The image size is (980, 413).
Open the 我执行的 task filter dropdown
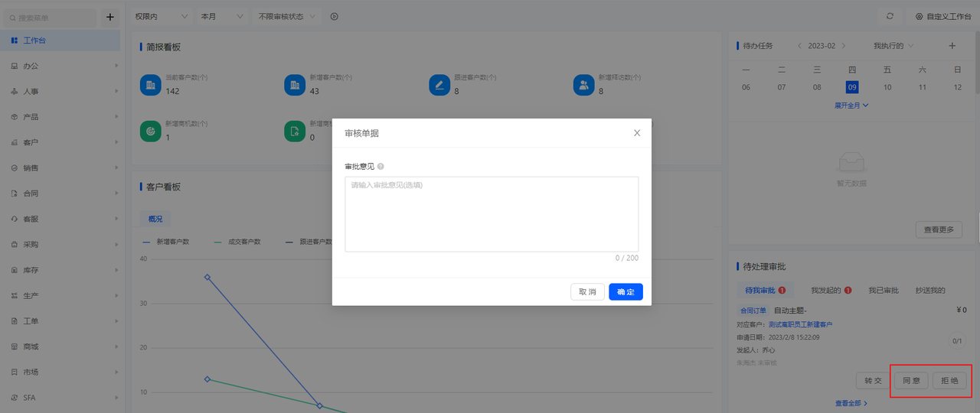893,46
